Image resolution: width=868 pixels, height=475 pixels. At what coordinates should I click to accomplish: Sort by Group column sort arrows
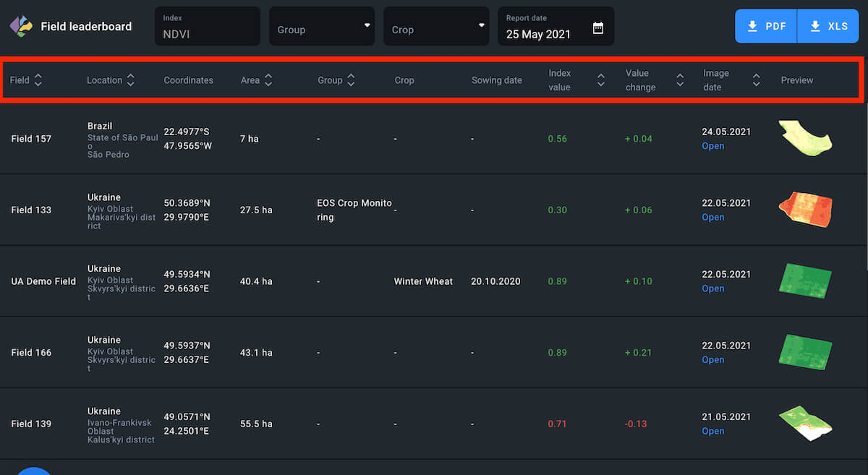coord(351,80)
